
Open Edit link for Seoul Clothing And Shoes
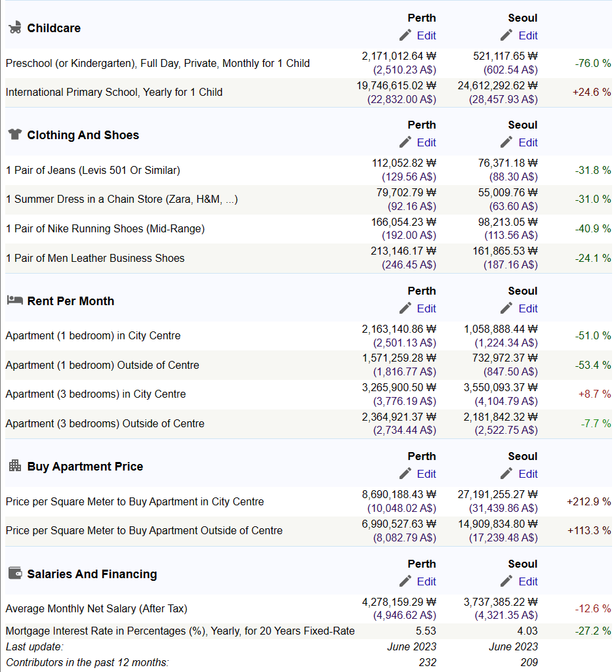(x=527, y=142)
